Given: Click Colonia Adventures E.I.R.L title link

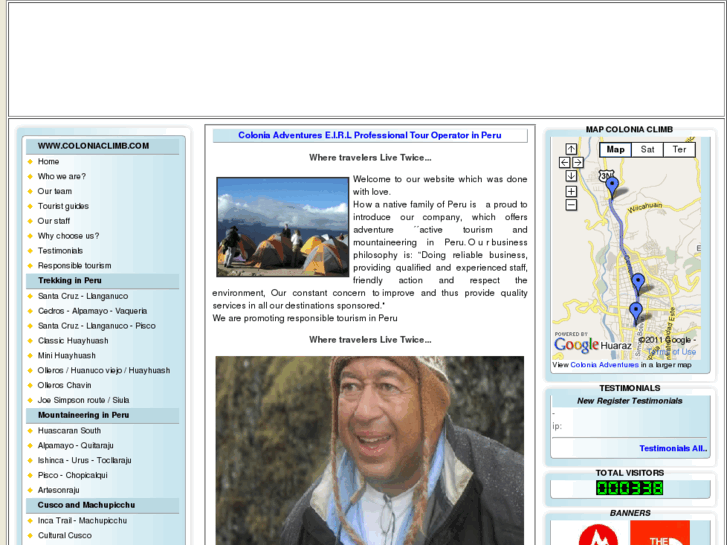Looking at the screenshot, I should (370, 135).
